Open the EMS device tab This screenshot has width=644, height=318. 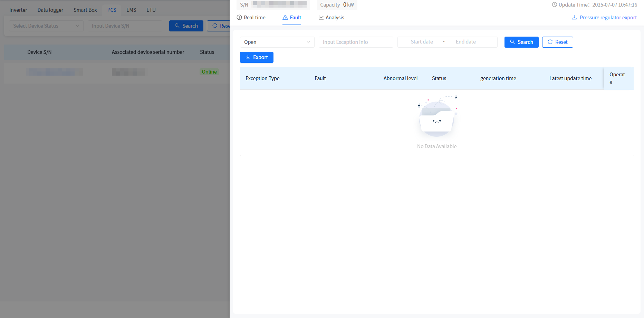(131, 10)
